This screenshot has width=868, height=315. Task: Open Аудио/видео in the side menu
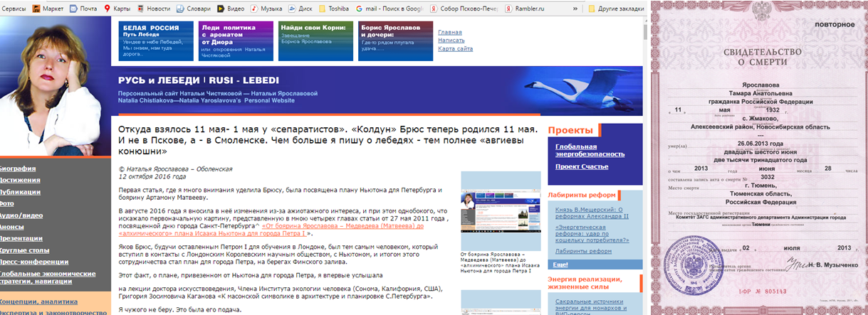click(21, 215)
